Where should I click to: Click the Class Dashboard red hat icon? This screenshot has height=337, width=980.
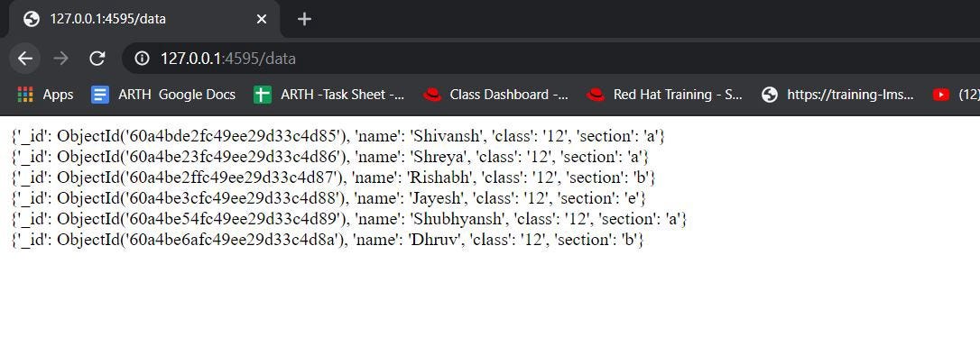(432, 95)
